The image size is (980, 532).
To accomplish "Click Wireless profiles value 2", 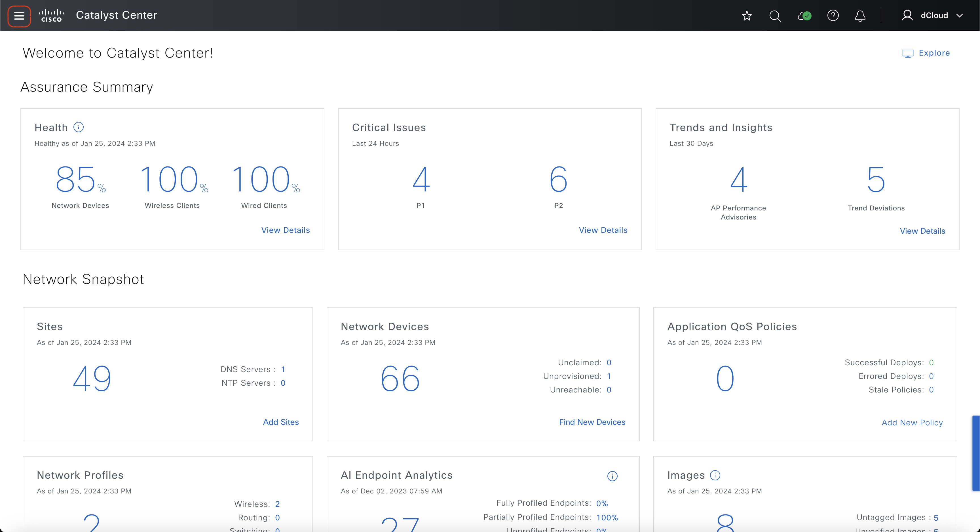I will tap(277, 504).
